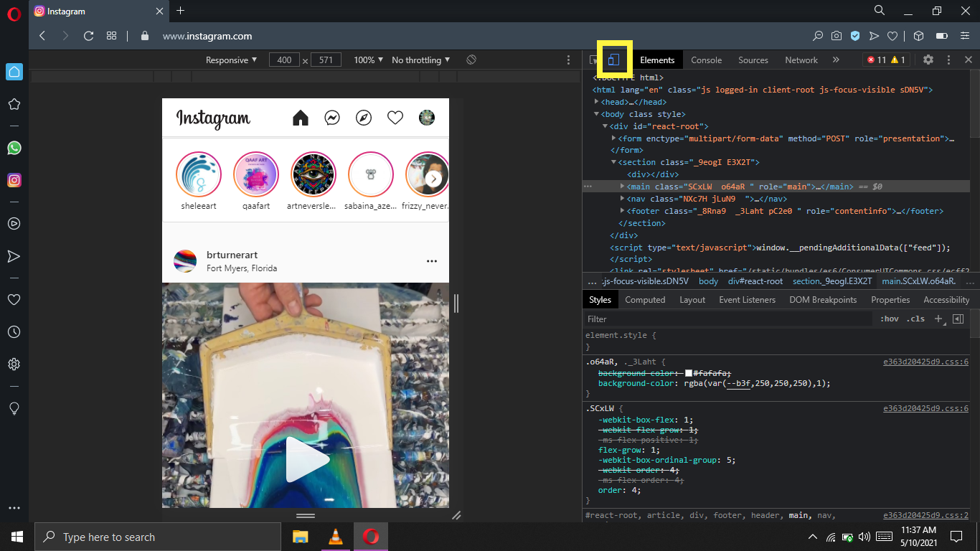
Task: Open DevTools settings gear
Action: pyautogui.click(x=928, y=60)
